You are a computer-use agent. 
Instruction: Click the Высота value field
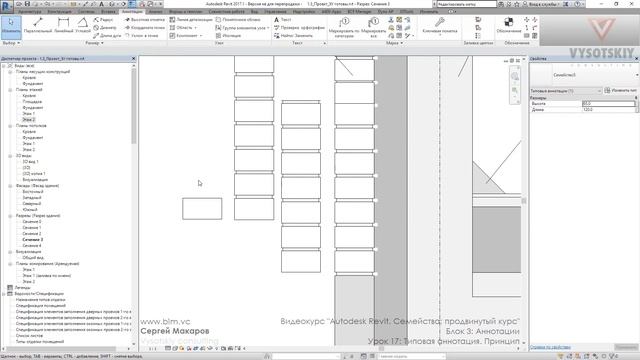click(x=609, y=104)
